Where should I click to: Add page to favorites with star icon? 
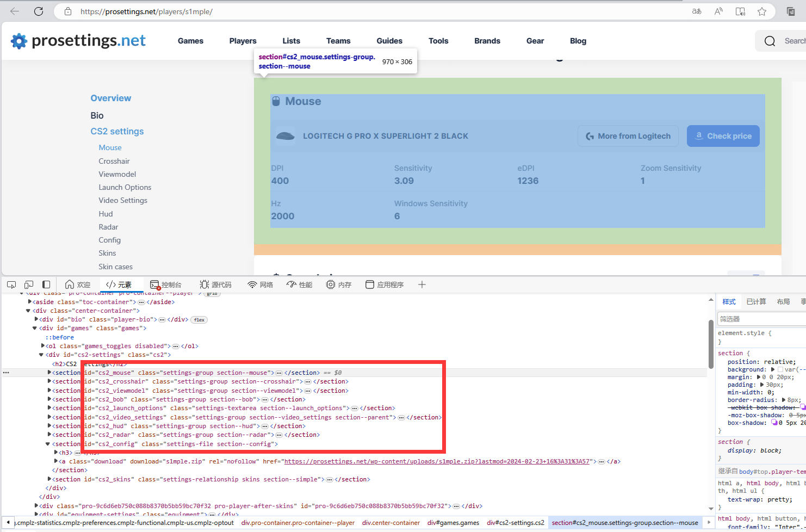[762, 11]
